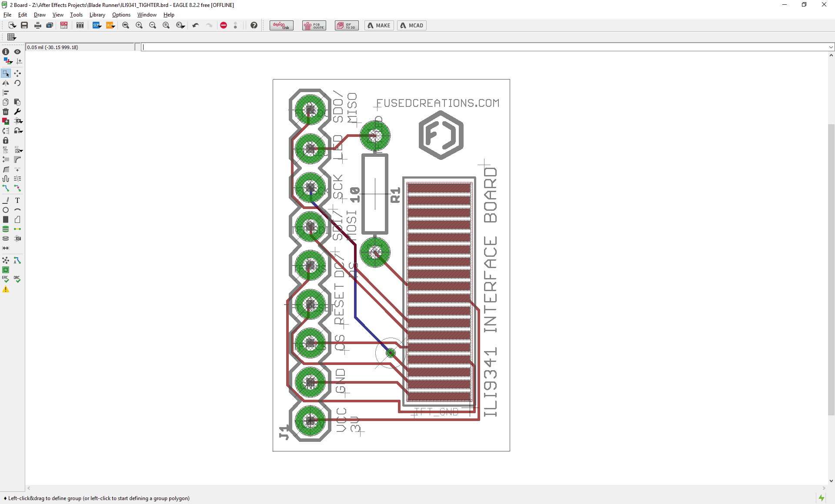The width and height of the screenshot is (835, 504).
Task: Click the Show/Display layers eye icon
Action: [x=17, y=52]
